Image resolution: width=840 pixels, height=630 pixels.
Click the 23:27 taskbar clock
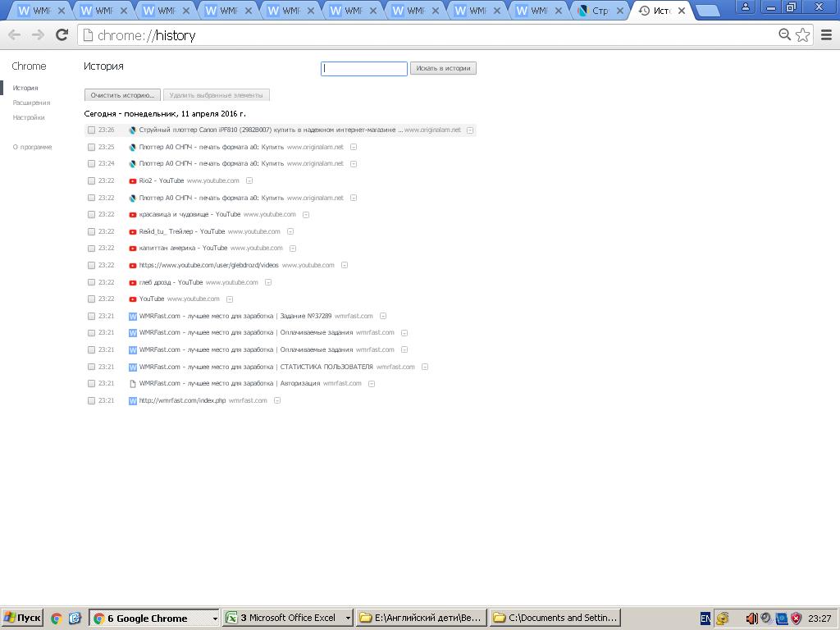819,619
